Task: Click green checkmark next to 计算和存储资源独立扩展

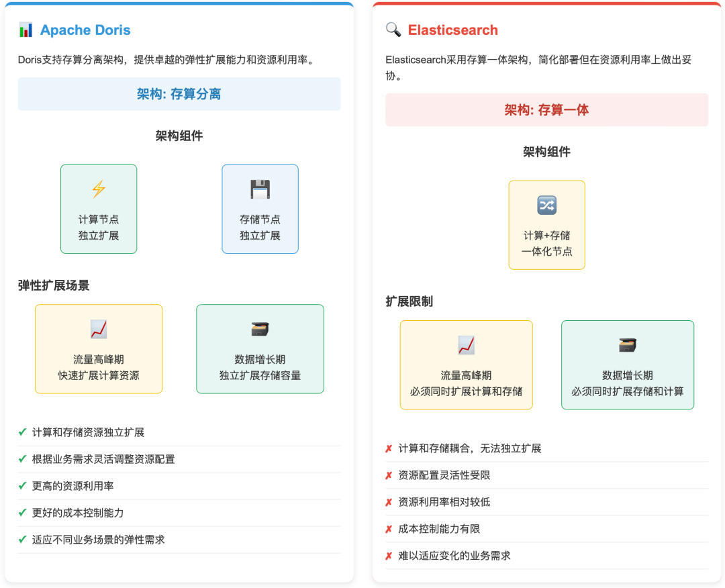Action: click(x=22, y=432)
